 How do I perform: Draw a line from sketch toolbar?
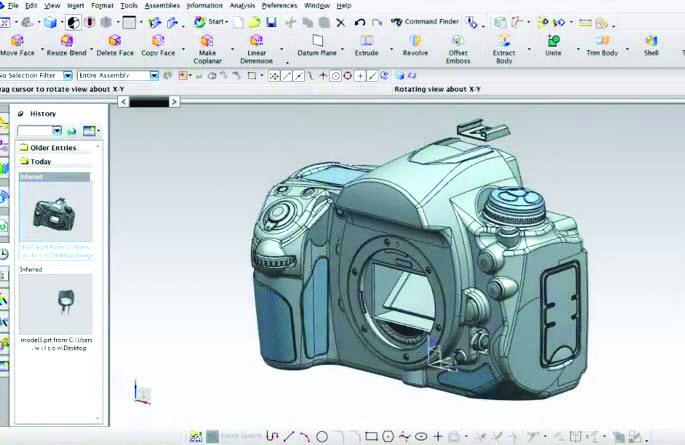[289, 436]
